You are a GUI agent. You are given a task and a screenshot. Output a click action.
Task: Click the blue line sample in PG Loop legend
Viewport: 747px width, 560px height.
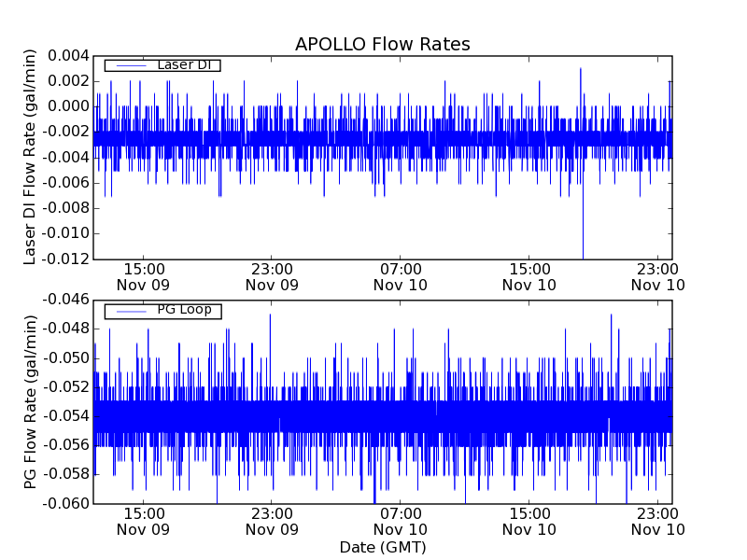click(x=125, y=310)
